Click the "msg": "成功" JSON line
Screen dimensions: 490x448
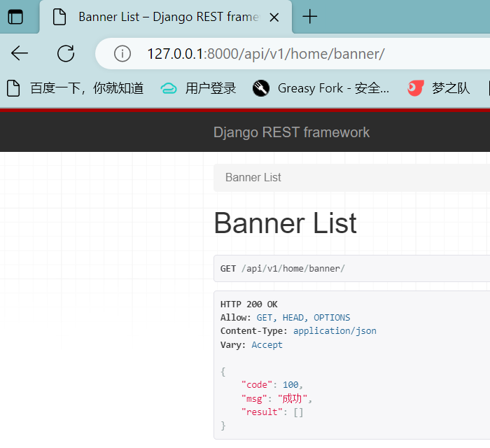coord(276,398)
